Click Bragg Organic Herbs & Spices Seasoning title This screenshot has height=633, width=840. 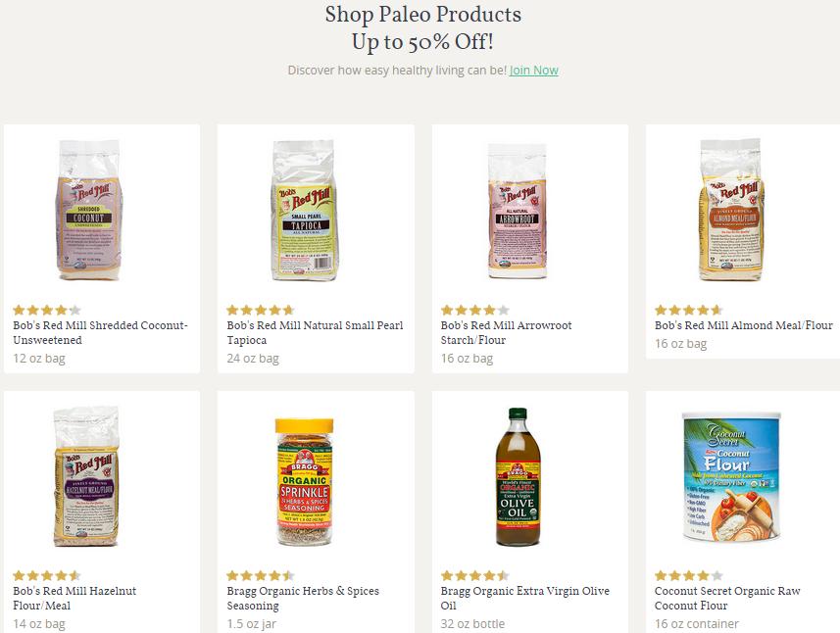click(303, 598)
